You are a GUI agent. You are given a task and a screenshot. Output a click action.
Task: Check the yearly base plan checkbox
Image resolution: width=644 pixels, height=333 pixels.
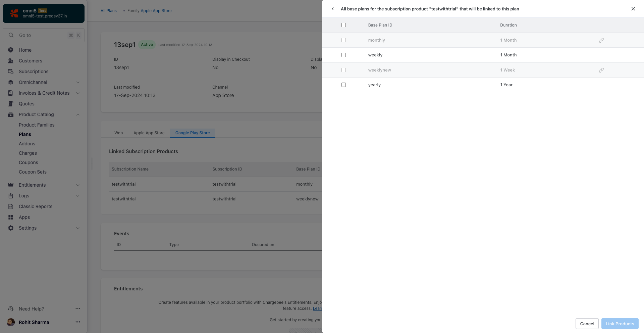pos(343,85)
